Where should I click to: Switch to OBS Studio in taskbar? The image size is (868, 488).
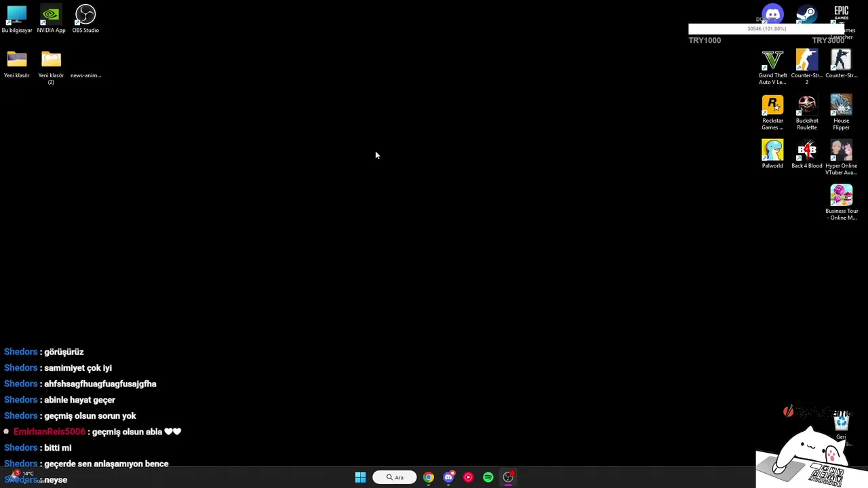click(508, 477)
